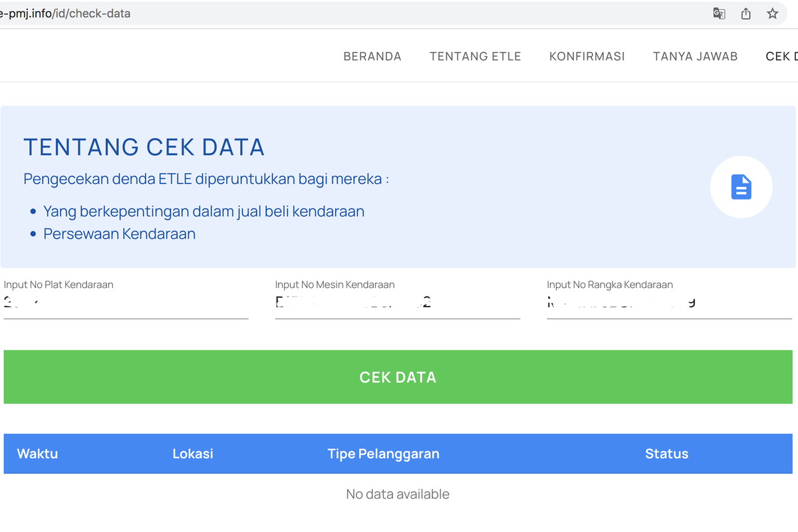
Task: Click the Input No Mesin Kendaraan field
Action: pos(398,306)
